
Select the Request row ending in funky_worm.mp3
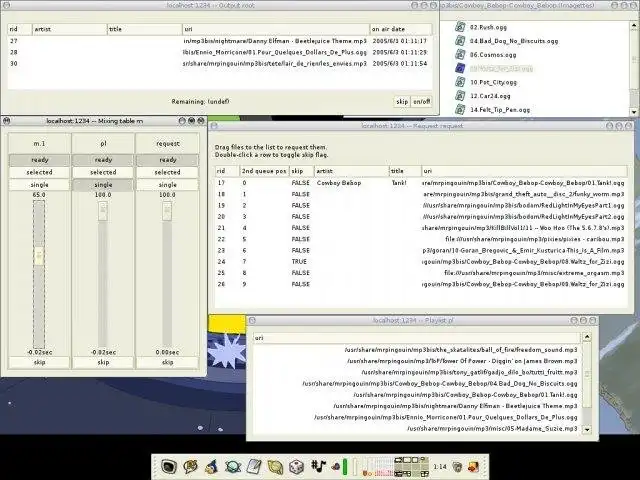pyautogui.click(x=421, y=194)
